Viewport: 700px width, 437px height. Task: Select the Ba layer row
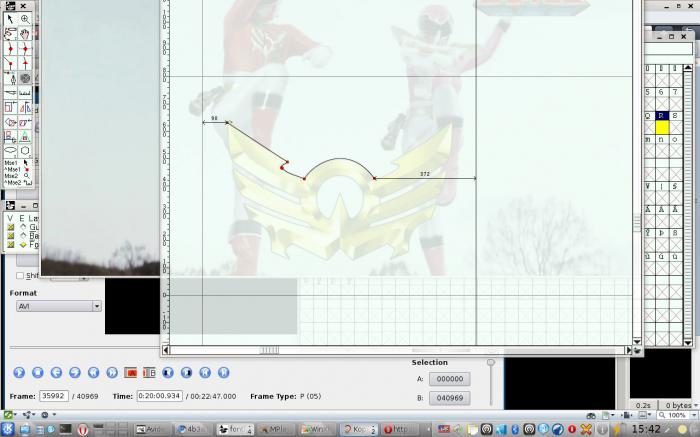[x=22, y=236]
